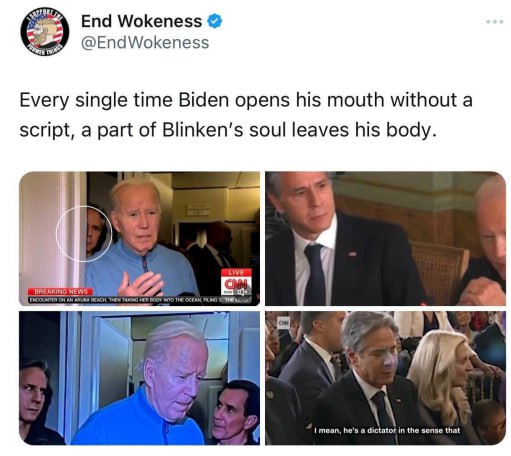Screen dimensions: 511x456
Task: Click the speaker icon beside the CNN logo
Action: coord(243,292)
